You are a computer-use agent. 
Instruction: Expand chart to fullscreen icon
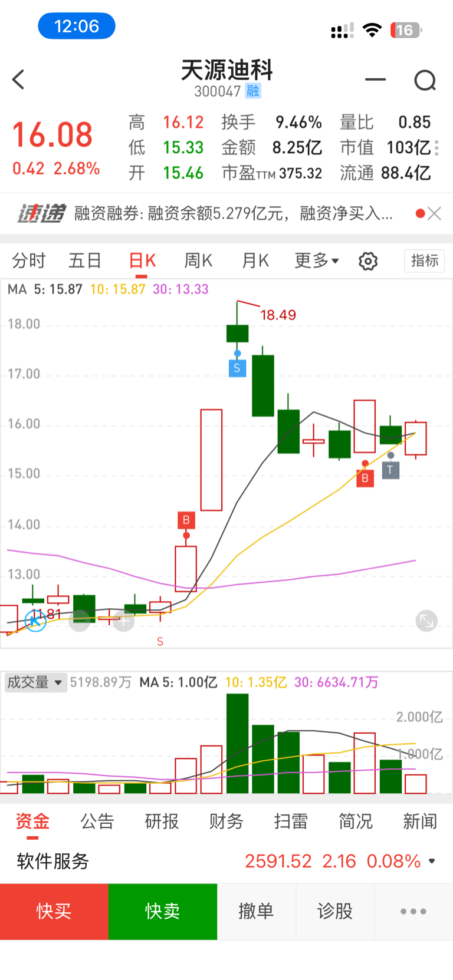pyautogui.click(x=426, y=621)
